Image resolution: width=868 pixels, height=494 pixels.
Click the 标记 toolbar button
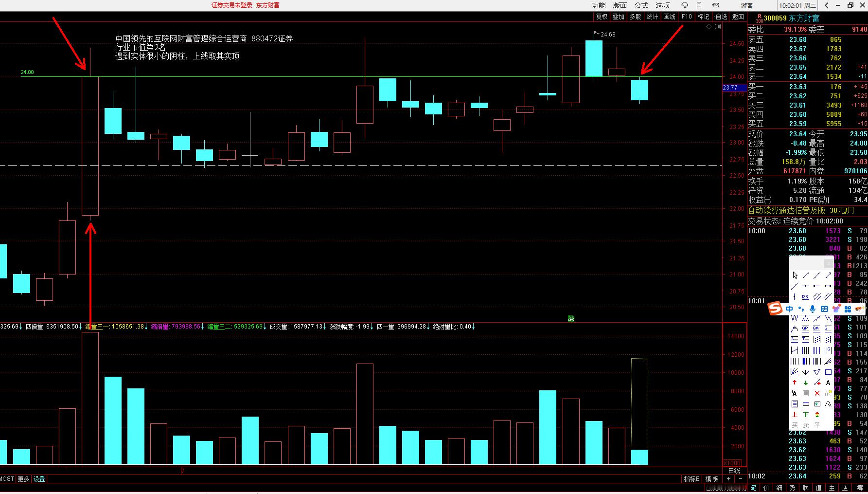(x=703, y=17)
